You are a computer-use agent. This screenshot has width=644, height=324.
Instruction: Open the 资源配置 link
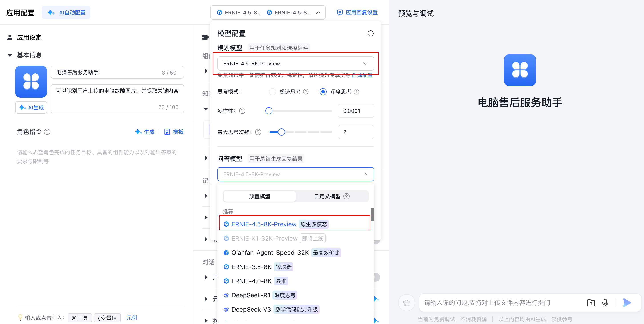(x=362, y=75)
